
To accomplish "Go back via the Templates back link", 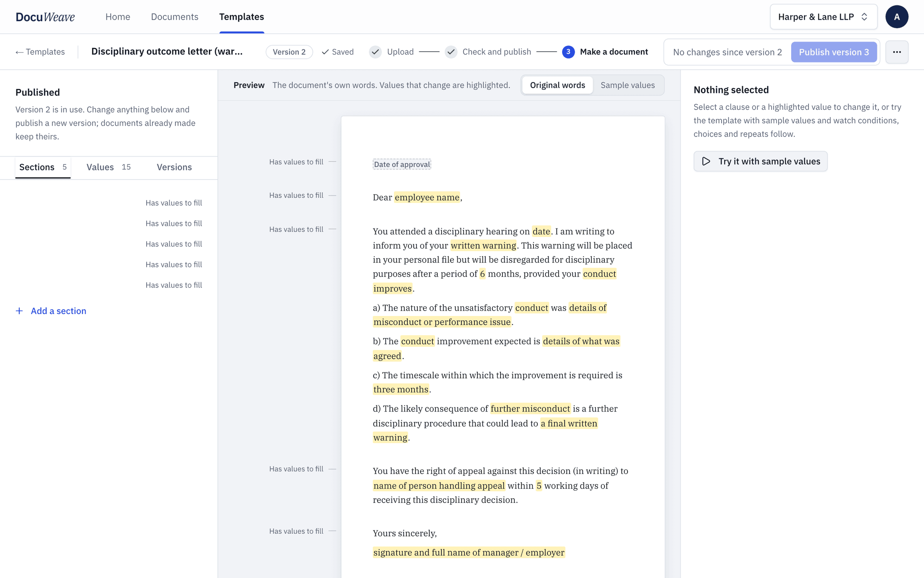I will 40,52.
